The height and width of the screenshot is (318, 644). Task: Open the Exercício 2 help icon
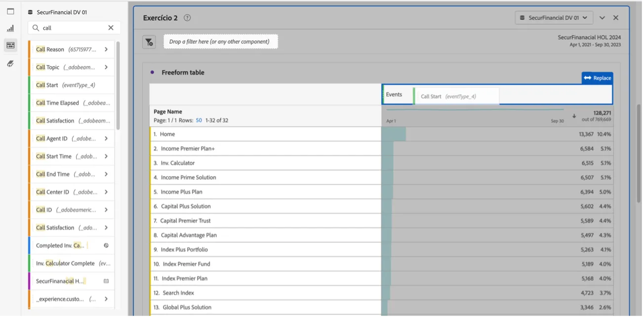point(187,18)
